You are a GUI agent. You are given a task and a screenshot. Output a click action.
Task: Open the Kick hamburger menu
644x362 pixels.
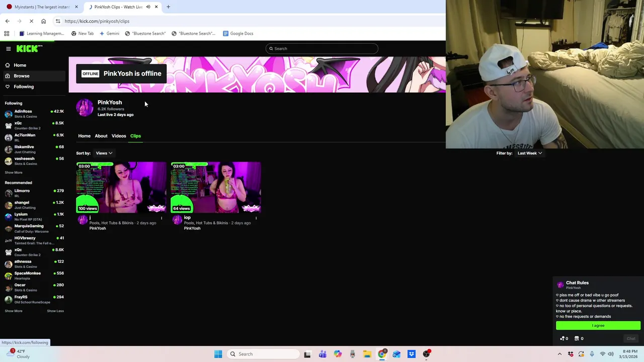(x=9, y=49)
